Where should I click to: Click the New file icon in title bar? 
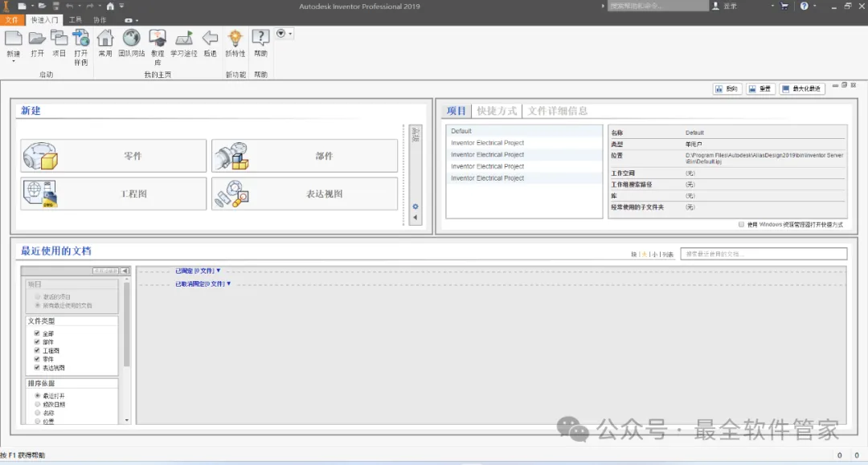coord(22,6)
